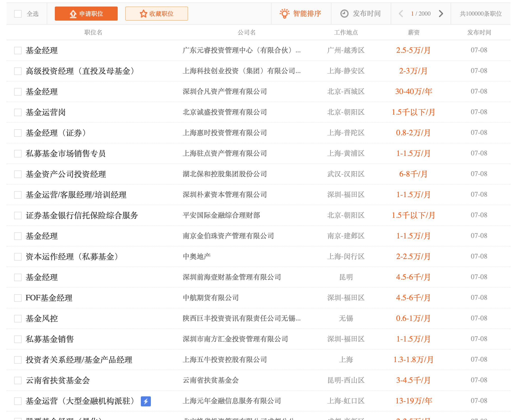Image resolution: width=520 pixels, height=420 pixels.
Task: Click the upload arrow icon on Apply button
Action: pos(73,14)
